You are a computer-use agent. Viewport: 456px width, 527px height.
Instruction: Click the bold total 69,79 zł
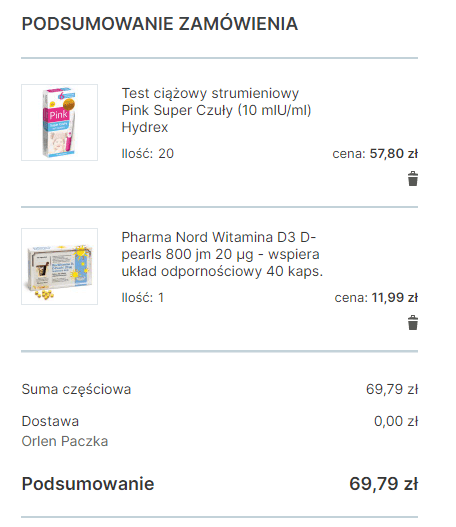383,484
